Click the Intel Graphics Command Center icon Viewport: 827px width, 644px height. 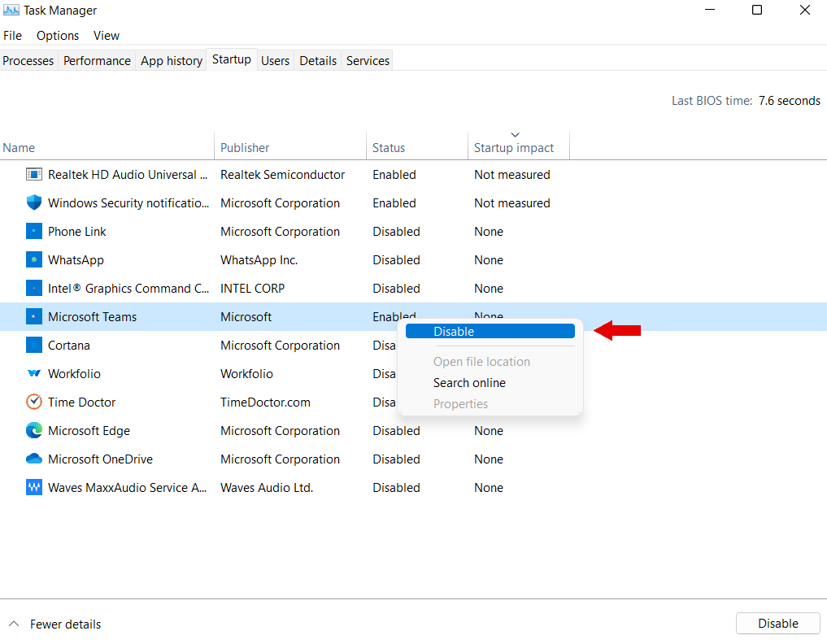coord(34,288)
